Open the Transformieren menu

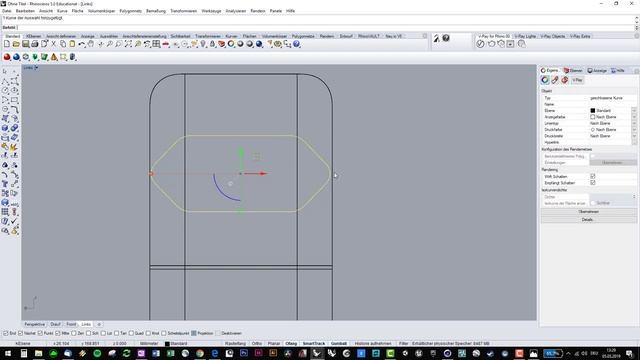click(x=183, y=11)
